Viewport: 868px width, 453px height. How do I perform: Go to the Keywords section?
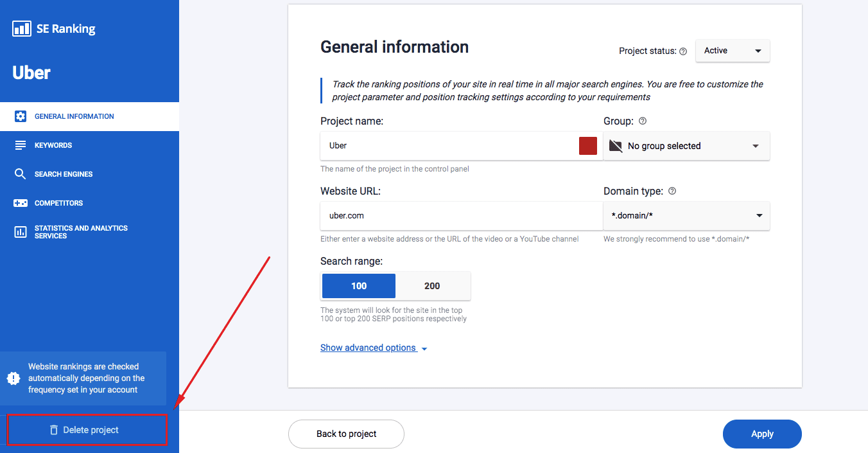coord(90,145)
